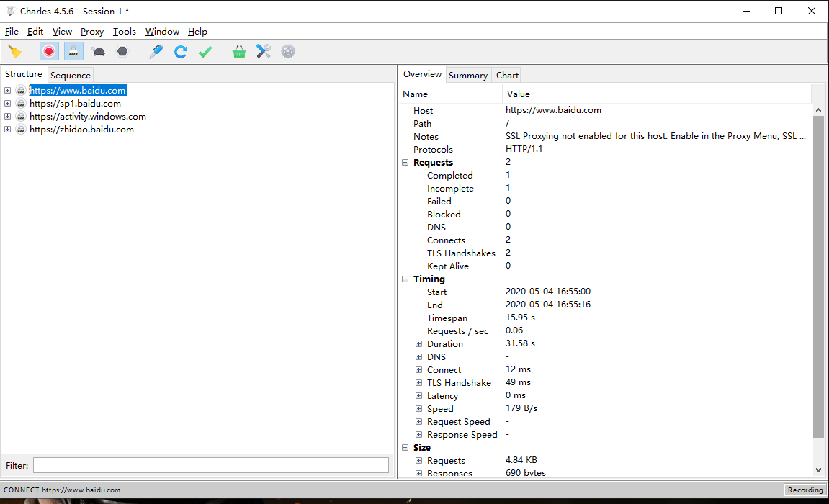Click the Overview panel vertical scrollbar thumb
The height and width of the screenshot is (504, 829).
point(818,276)
